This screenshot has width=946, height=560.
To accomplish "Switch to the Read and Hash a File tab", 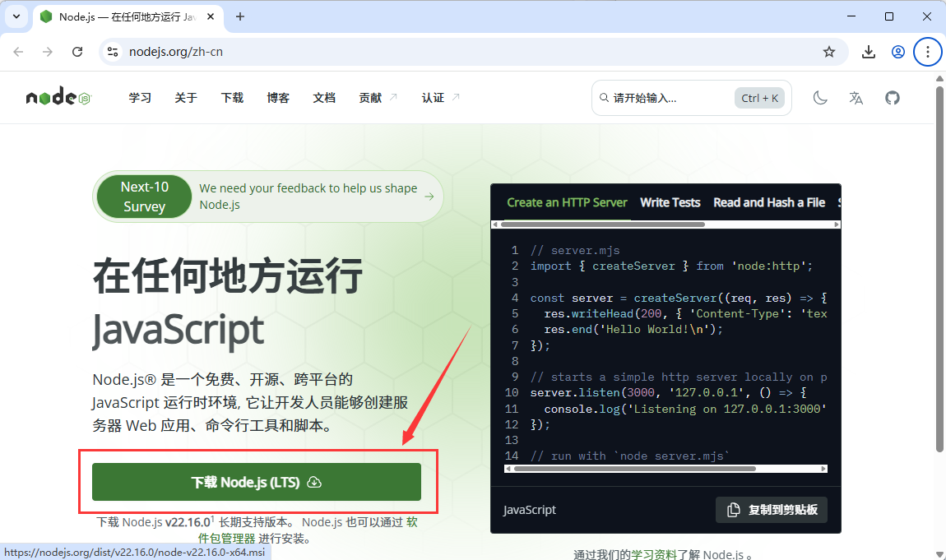I will click(x=769, y=202).
